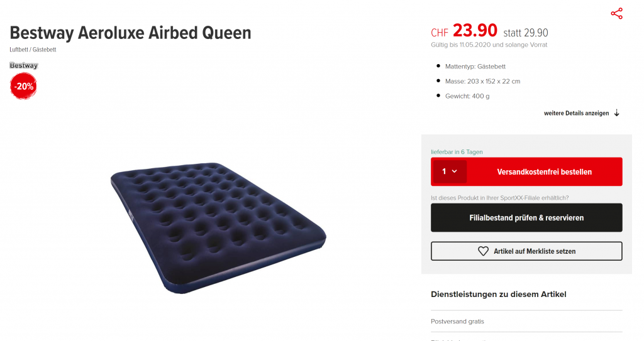Click the Bestway Aeroluxe Airbed Queen title
This screenshot has width=644, height=341.
[x=130, y=33]
